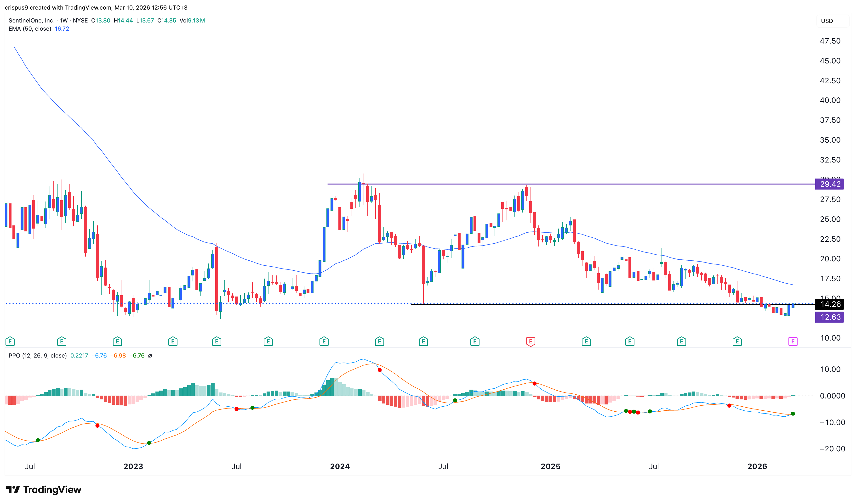
Task: Click the 2026 label on time axis
Action: point(757,466)
